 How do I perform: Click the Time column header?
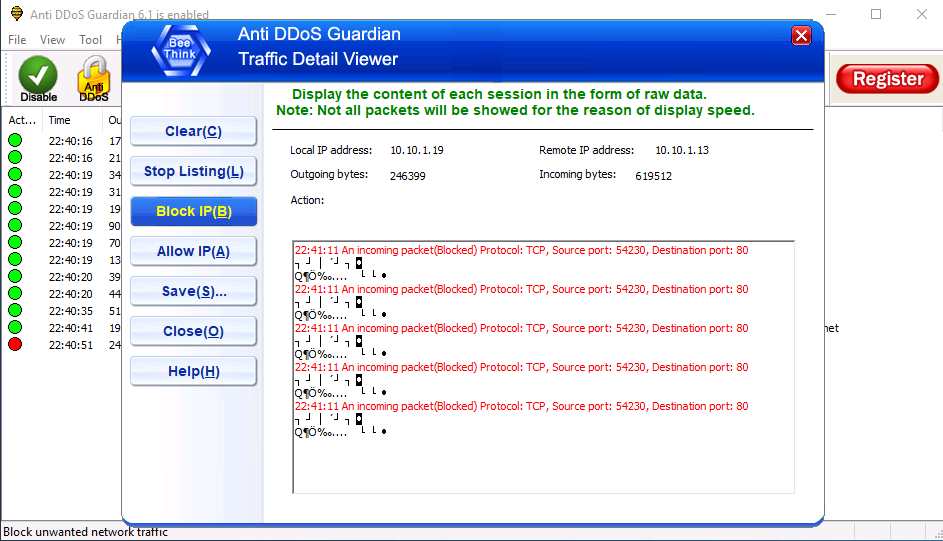[x=60, y=120]
